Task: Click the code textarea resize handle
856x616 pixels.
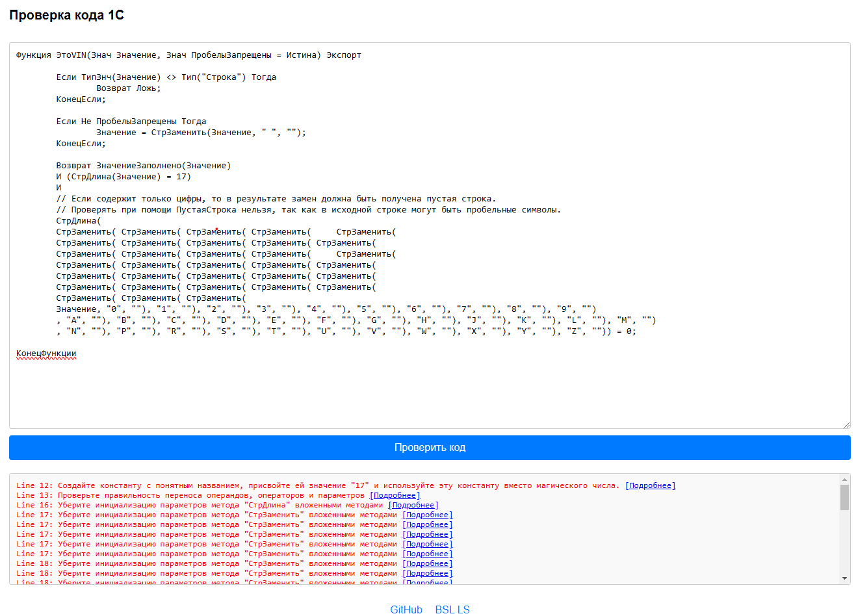Action: [846, 424]
